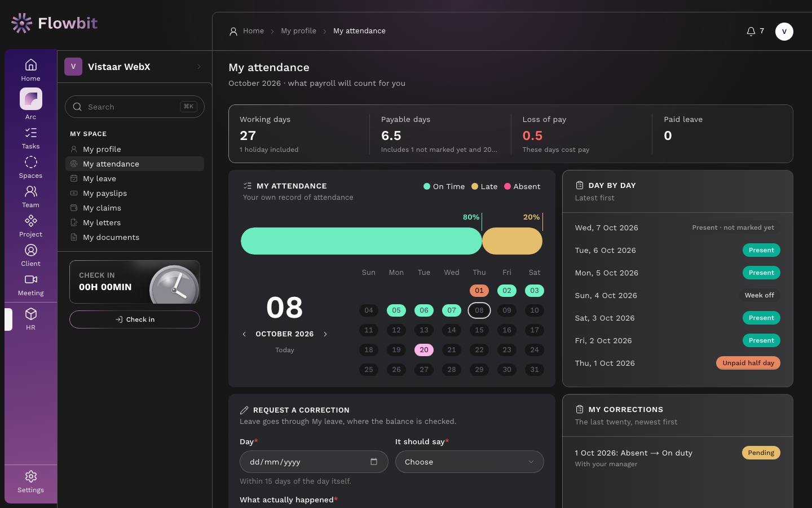Focus the sidebar Search field
This screenshot has width=812, height=508.
(134, 107)
